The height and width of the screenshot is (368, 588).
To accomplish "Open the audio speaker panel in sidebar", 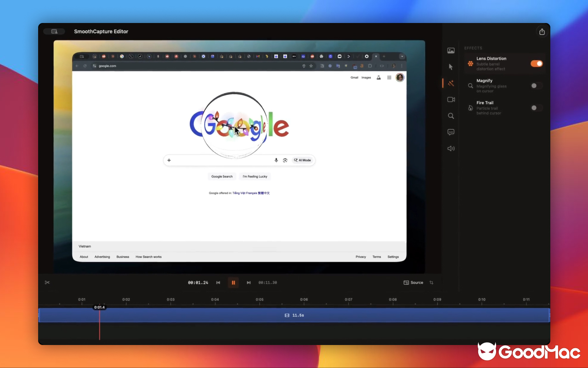I will click(x=451, y=148).
